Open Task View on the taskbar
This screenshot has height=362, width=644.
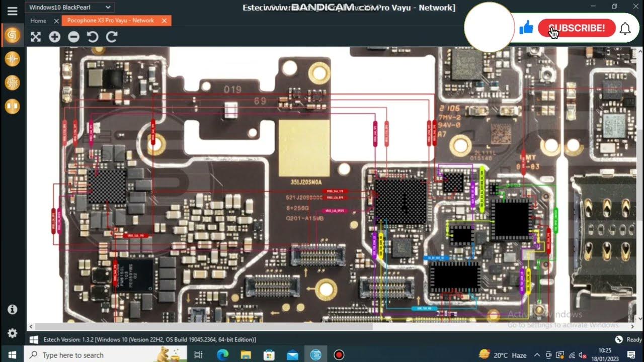click(x=198, y=355)
